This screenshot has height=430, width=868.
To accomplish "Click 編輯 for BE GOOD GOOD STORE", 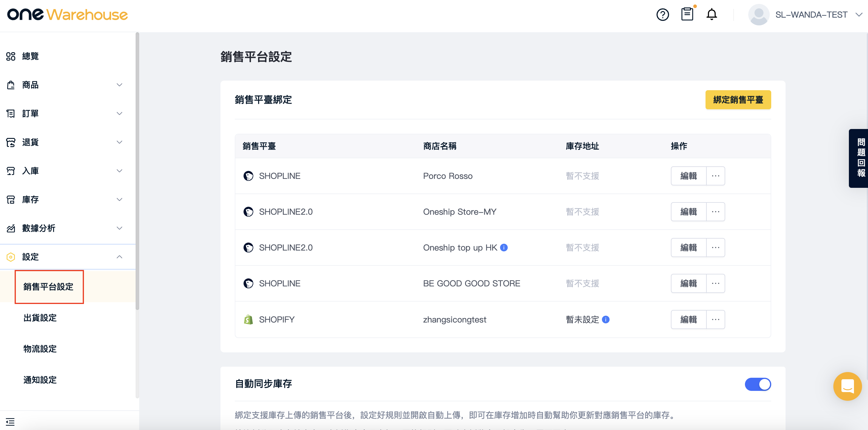I will (688, 283).
